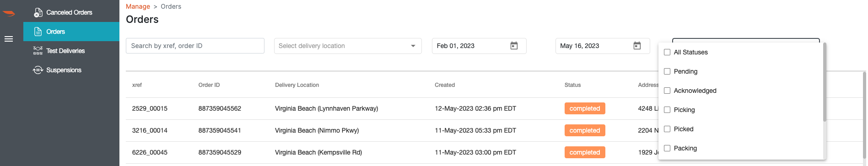Viewport: 868px width, 166px height.
Task: Click the xref column header
Action: (137, 85)
